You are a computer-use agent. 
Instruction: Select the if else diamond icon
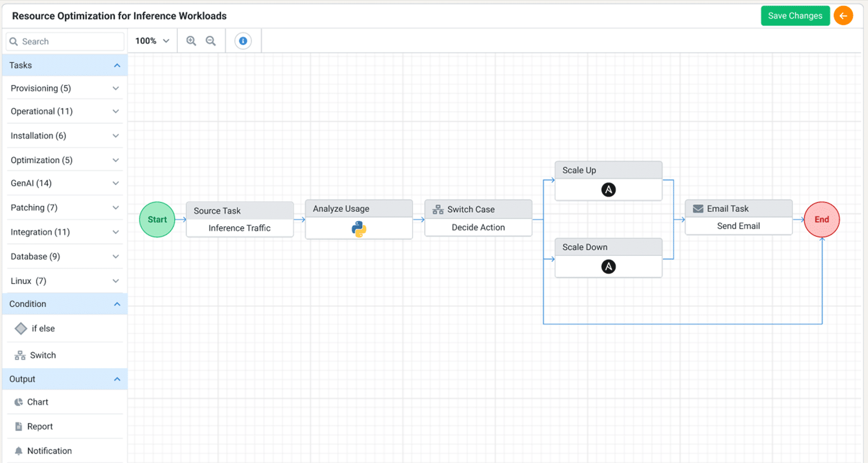[21, 329]
